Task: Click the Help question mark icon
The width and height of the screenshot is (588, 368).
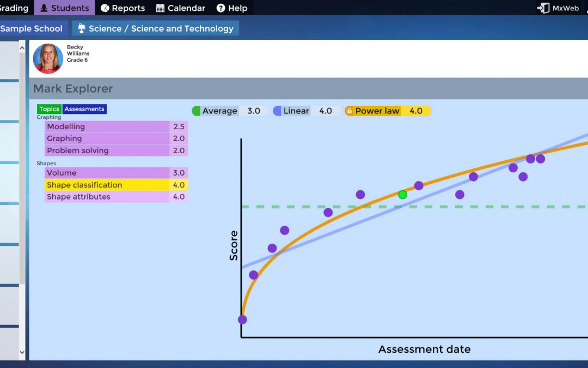Action: coord(220,8)
